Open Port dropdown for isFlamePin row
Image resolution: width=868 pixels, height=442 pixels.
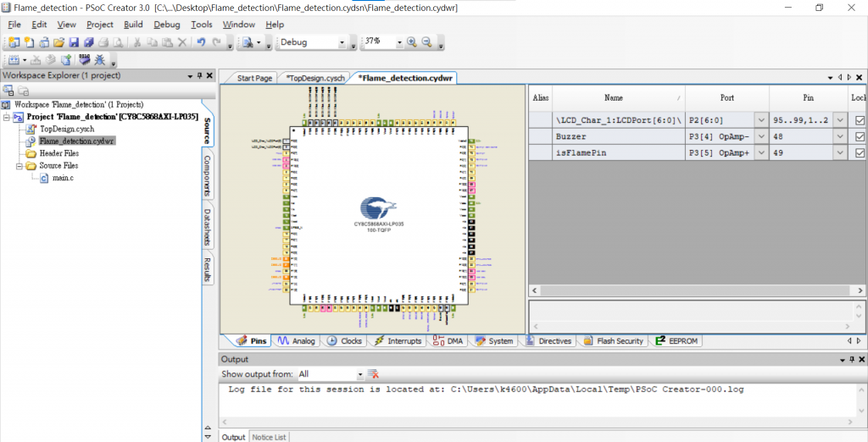pyautogui.click(x=761, y=152)
